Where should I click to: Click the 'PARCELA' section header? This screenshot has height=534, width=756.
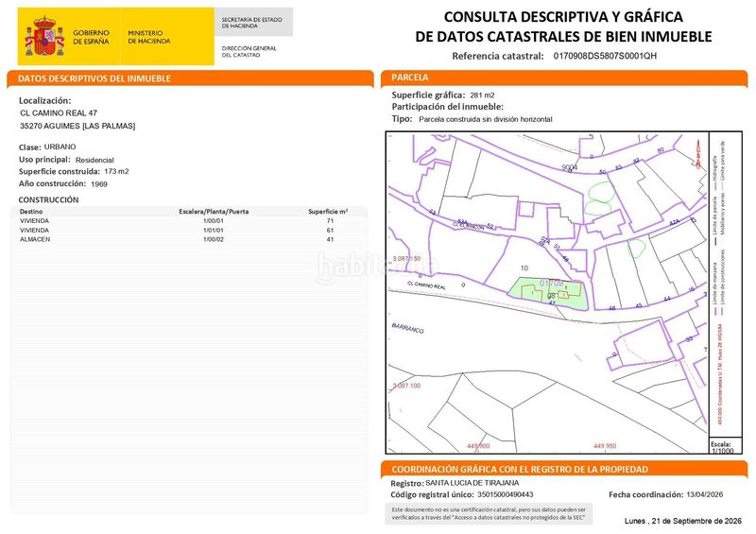coord(410,78)
